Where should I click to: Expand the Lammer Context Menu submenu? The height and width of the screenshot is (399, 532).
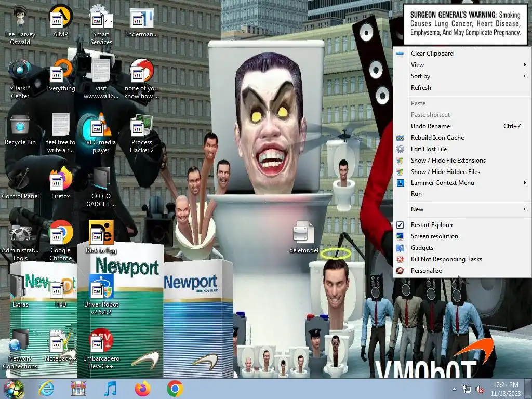point(462,183)
